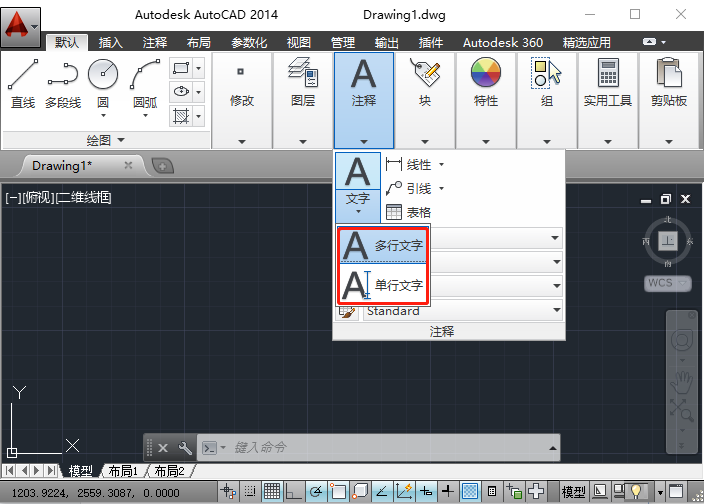This screenshot has height=504, width=704.
Task: Switch to the 布局 ribbon tab
Action: point(199,43)
